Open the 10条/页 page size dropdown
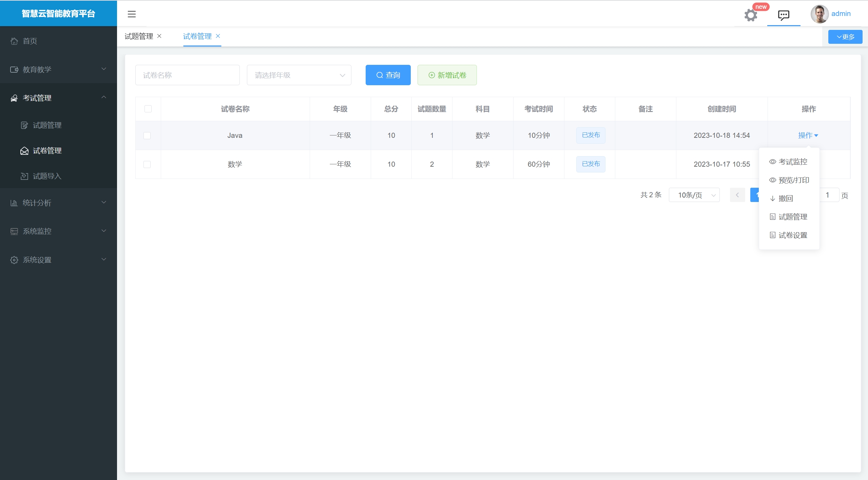This screenshot has width=868, height=480. tap(694, 195)
